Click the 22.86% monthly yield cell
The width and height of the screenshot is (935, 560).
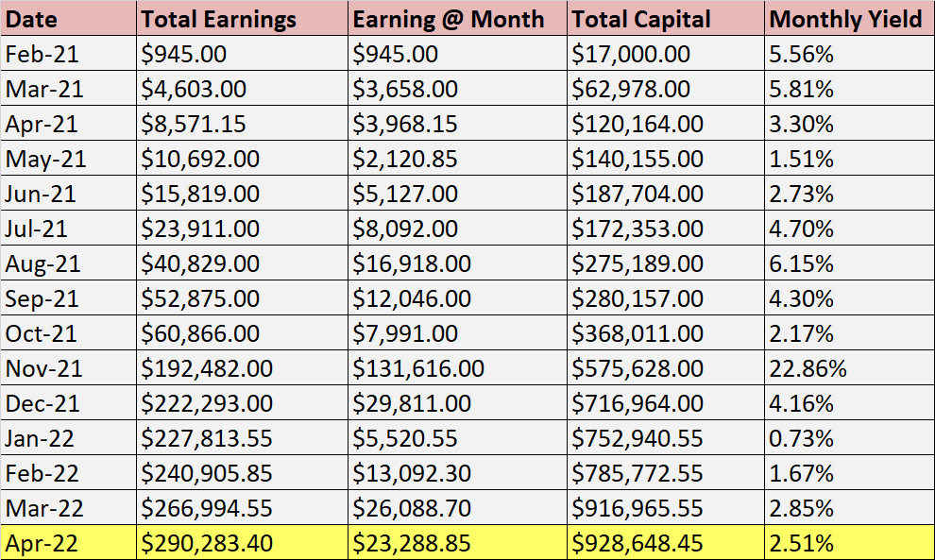click(x=848, y=369)
